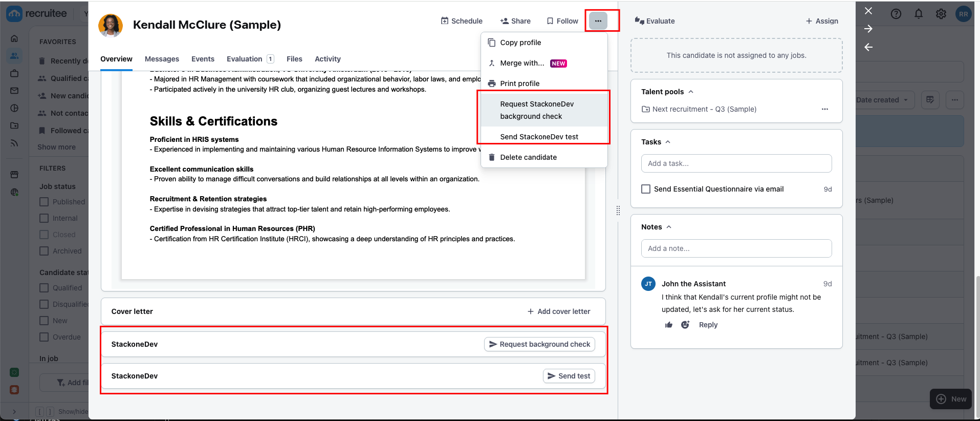Click the Evaluate button
The width and height of the screenshot is (980, 421).
pyautogui.click(x=655, y=21)
